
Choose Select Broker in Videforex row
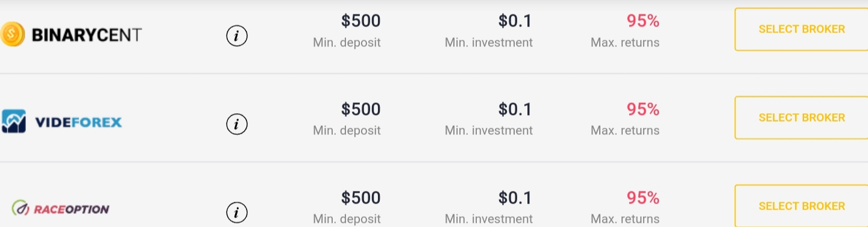(x=801, y=117)
